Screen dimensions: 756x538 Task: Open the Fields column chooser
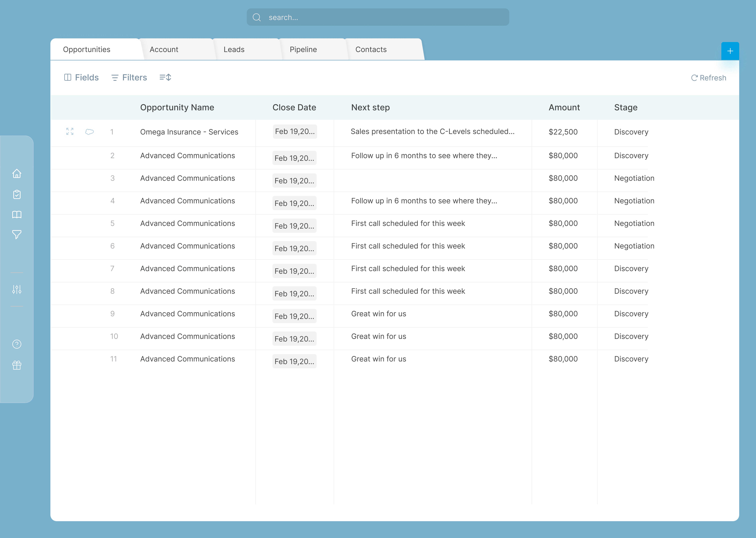(81, 77)
